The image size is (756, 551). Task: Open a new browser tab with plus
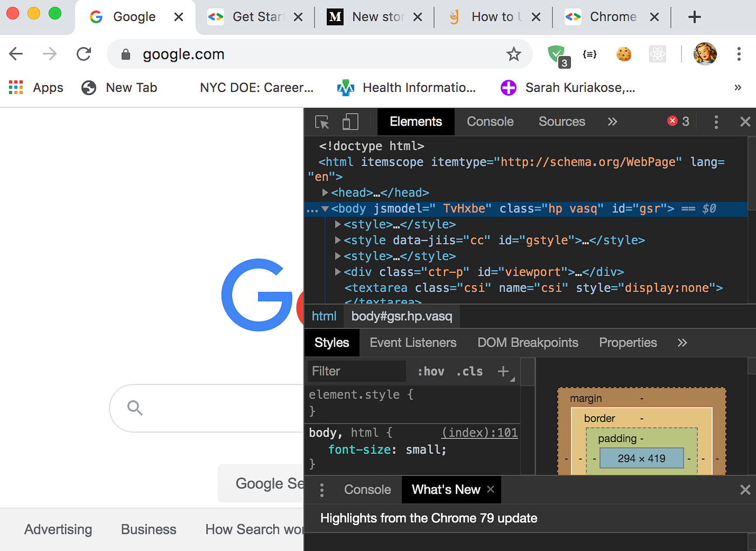pos(694,17)
